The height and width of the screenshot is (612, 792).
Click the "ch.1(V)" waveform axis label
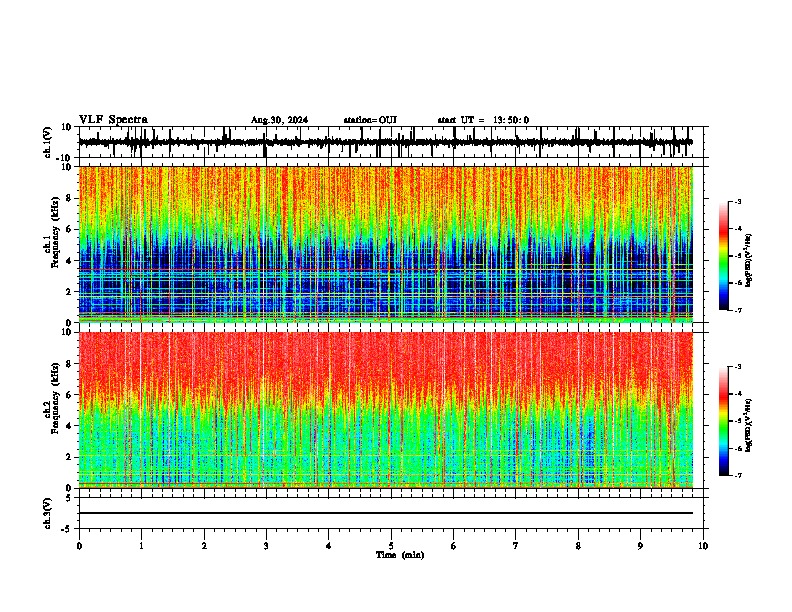[48, 142]
